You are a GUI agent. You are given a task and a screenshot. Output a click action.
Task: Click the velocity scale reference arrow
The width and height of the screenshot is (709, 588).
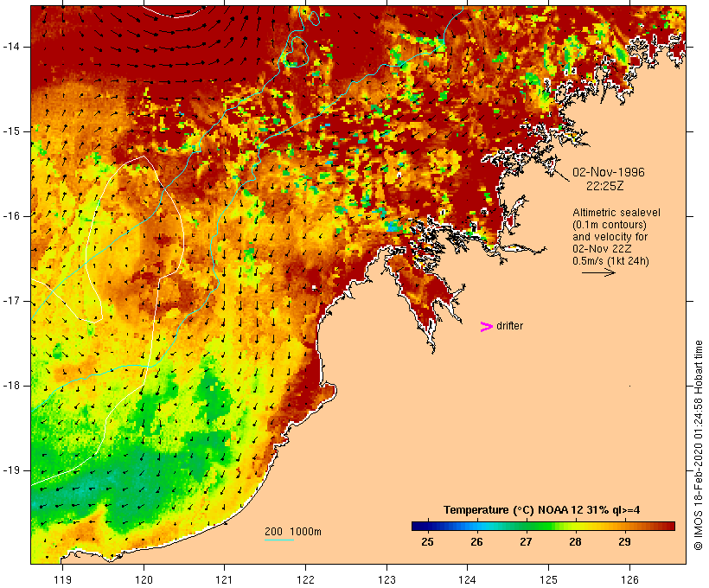[598, 272]
